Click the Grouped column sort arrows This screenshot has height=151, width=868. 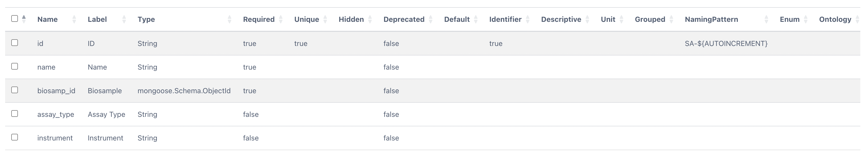tap(671, 20)
